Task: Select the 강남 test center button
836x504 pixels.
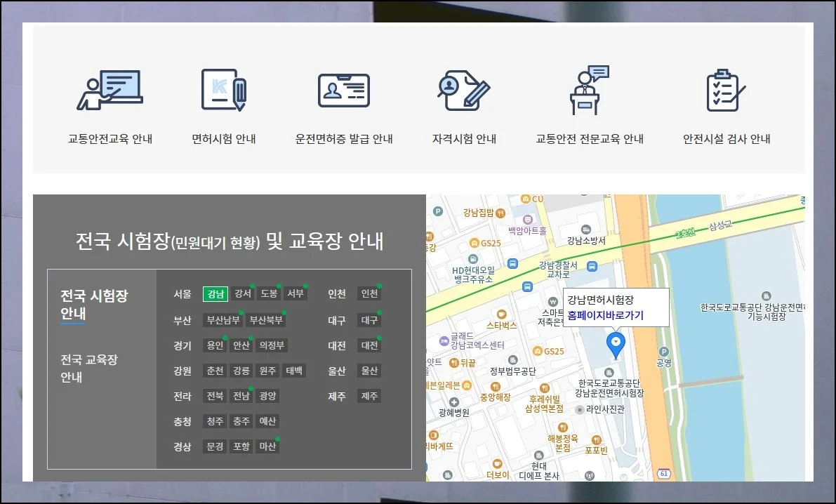Action: [215, 294]
